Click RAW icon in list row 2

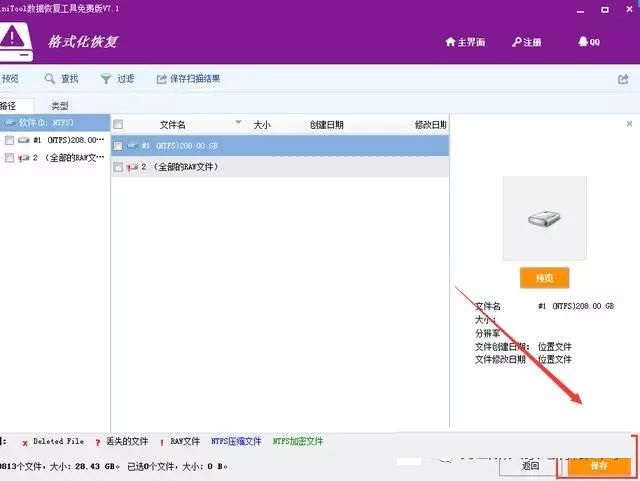click(x=132, y=167)
